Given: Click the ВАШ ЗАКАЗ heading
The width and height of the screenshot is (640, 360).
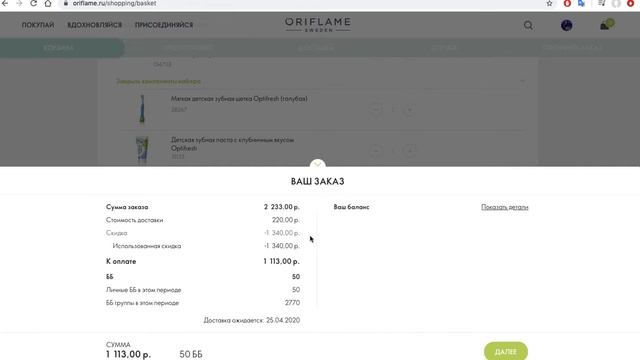Looking at the screenshot, I should point(318,181).
